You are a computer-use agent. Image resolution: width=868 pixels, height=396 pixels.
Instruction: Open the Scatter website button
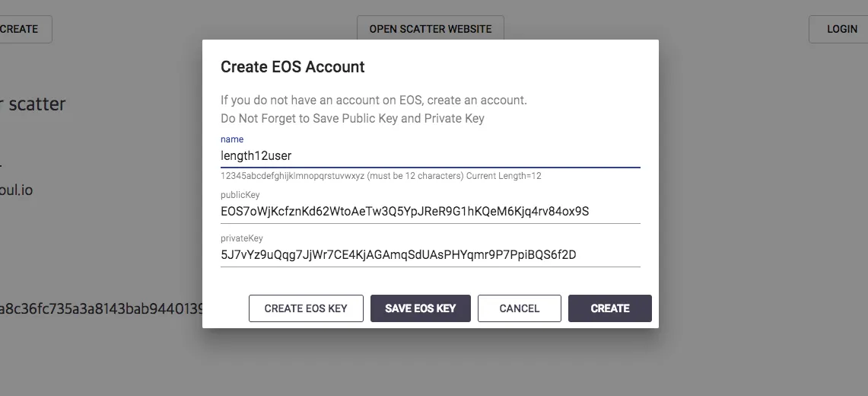pyautogui.click(x=430, y=29)
